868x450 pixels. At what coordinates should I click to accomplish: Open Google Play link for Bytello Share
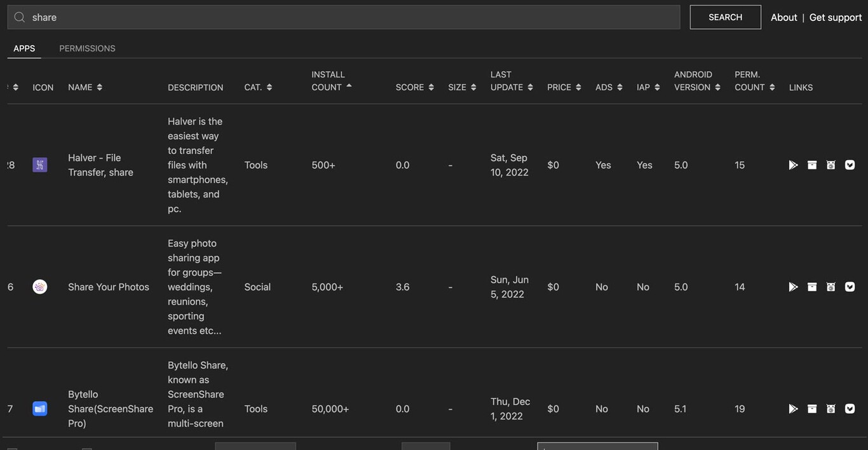[793, 409]
